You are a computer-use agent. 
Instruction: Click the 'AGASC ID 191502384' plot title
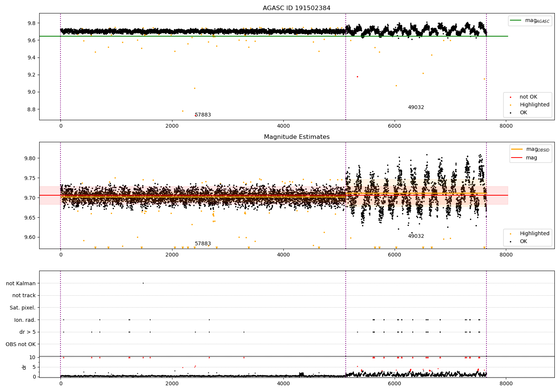[x=296, y=8]
